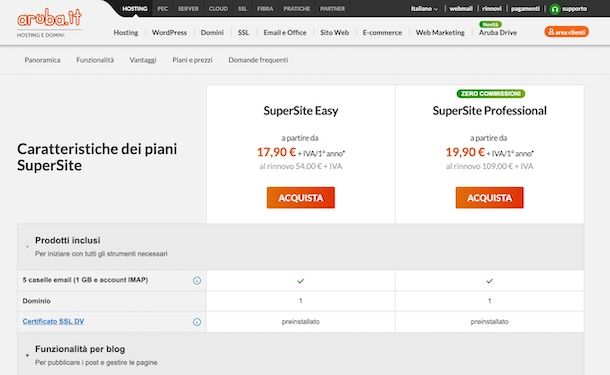This screenshot has height=375, width=610.
Task: Collapse the Prodotti inclusi section
Action: 27,247
